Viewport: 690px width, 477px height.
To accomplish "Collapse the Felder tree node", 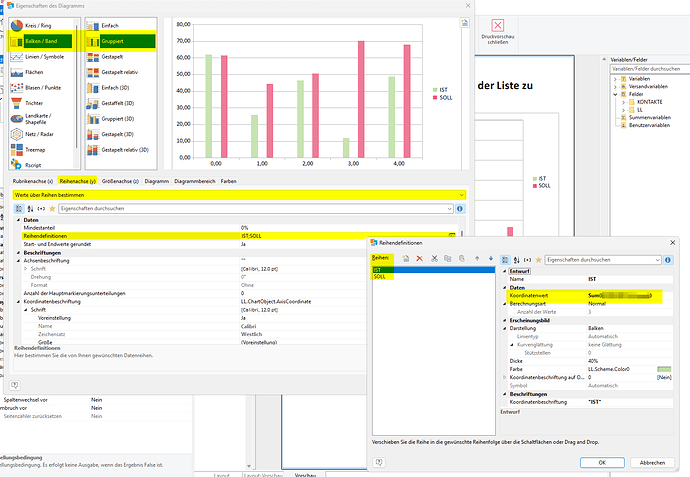I will [615, 94].
